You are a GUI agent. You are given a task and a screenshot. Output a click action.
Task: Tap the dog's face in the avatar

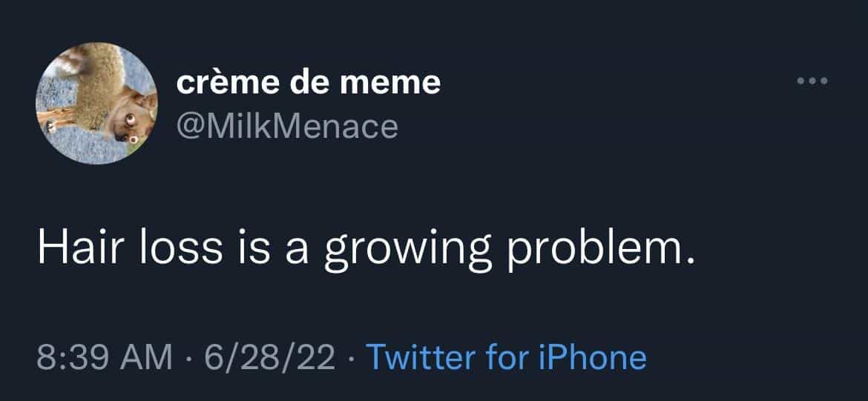pyautogui.click(x=132, y=119)
